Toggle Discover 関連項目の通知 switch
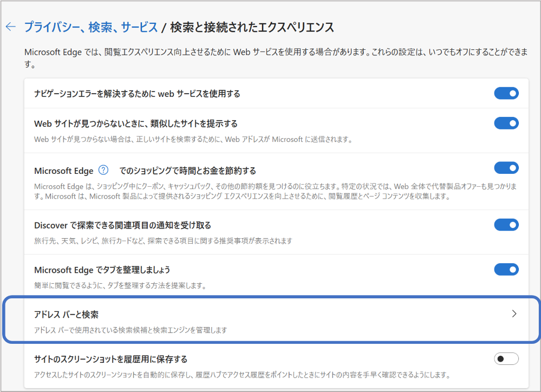 click(506, 225)
